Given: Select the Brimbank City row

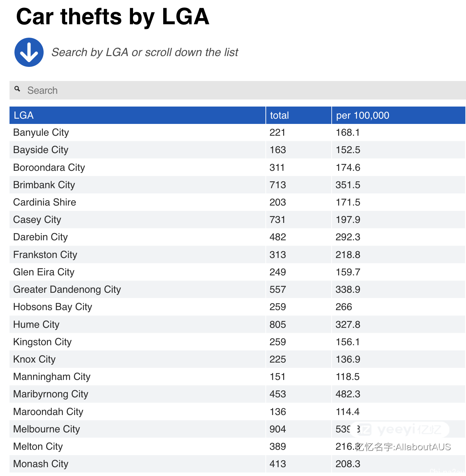Looking at the screenshot, I should 237,185.
